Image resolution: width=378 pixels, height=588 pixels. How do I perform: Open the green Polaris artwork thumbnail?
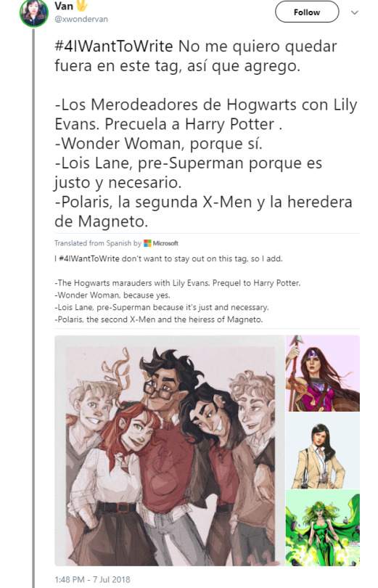323,528
